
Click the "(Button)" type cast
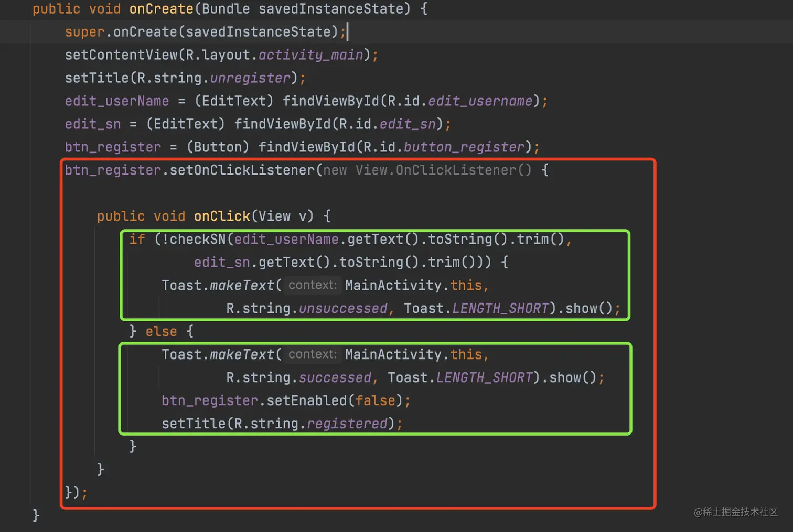218,147
